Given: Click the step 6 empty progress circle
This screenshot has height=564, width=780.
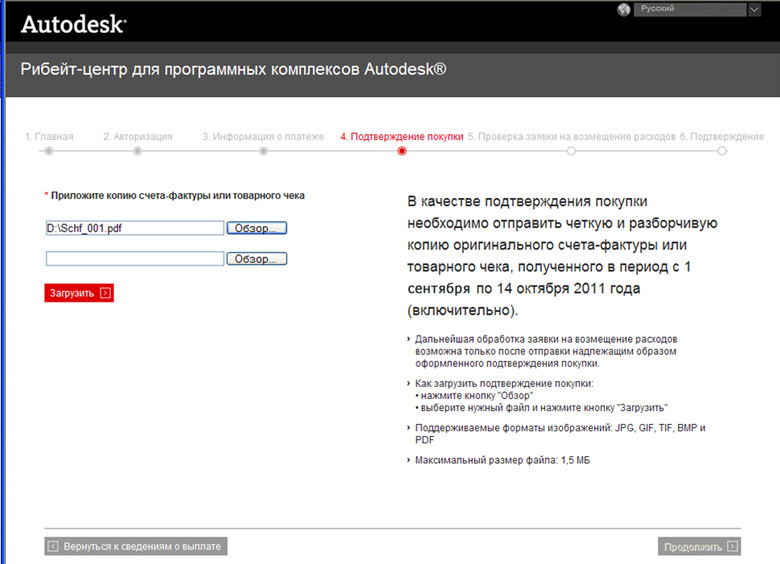Looking at the screenshot, I should tap(722, 151).
